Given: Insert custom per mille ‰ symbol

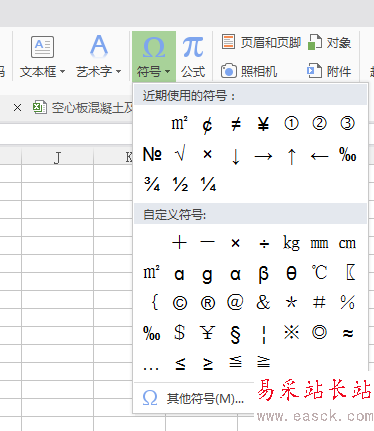Looking at the screenshot, I should point(152,333).
